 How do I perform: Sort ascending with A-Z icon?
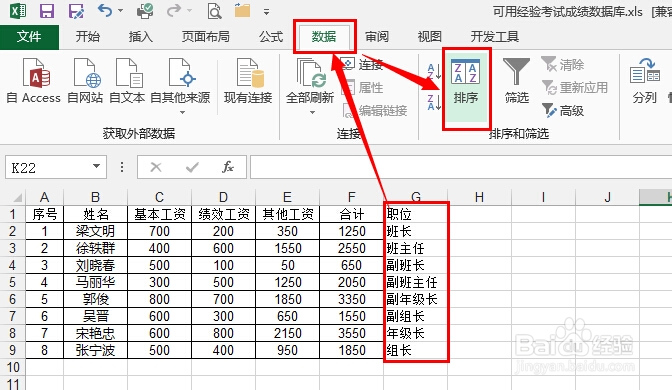pos(434,71)
